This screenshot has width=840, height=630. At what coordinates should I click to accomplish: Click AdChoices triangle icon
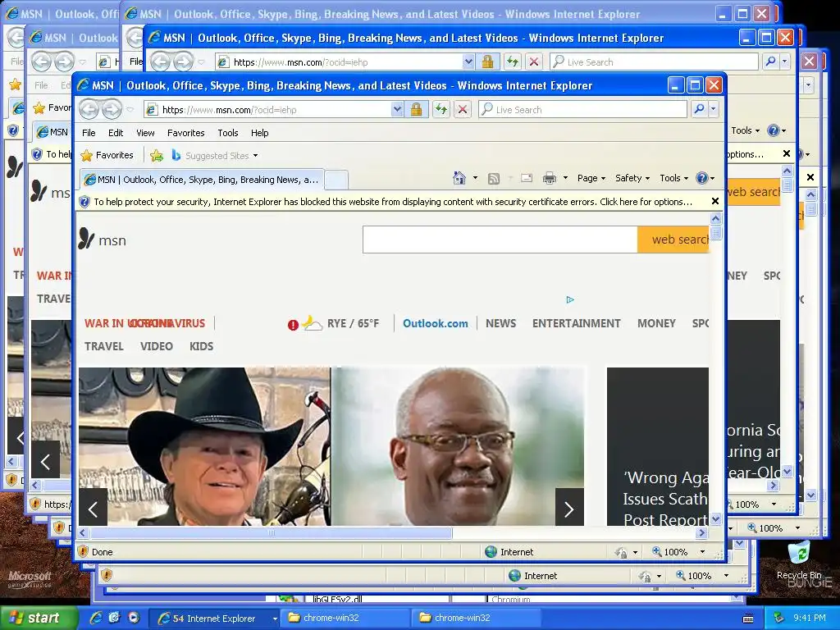pos(570,299)
